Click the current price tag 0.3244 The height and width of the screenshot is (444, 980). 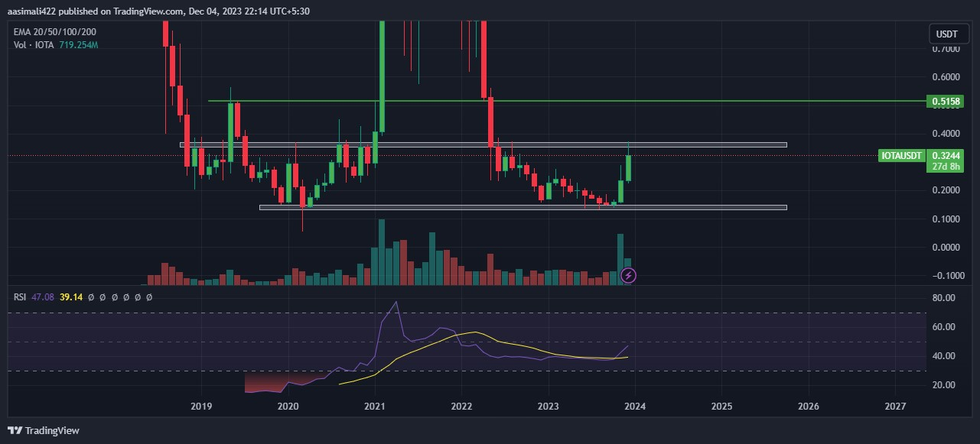tap(946, 155)
